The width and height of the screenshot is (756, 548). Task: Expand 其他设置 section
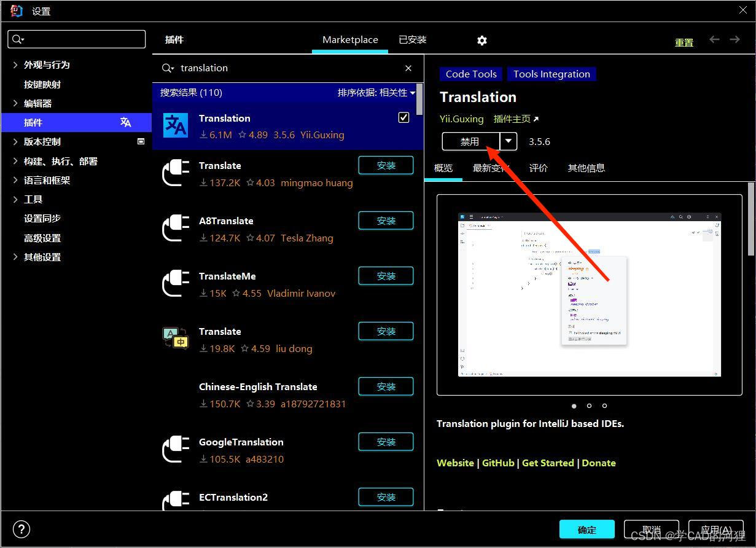click(x=15, y=257)
